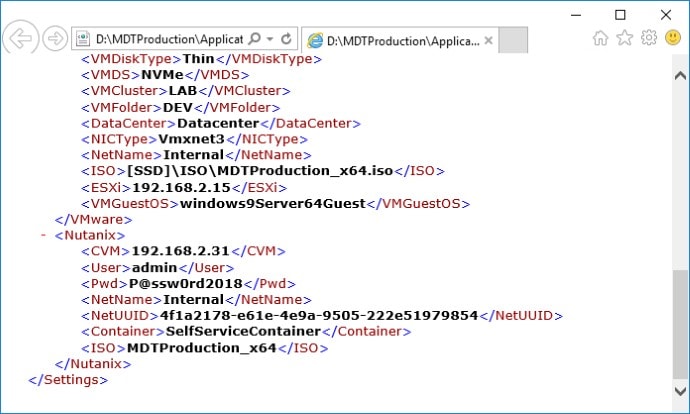Open address bar autocomplete dropdown arrow
The image size is (690, 414).
pos(271,40)
